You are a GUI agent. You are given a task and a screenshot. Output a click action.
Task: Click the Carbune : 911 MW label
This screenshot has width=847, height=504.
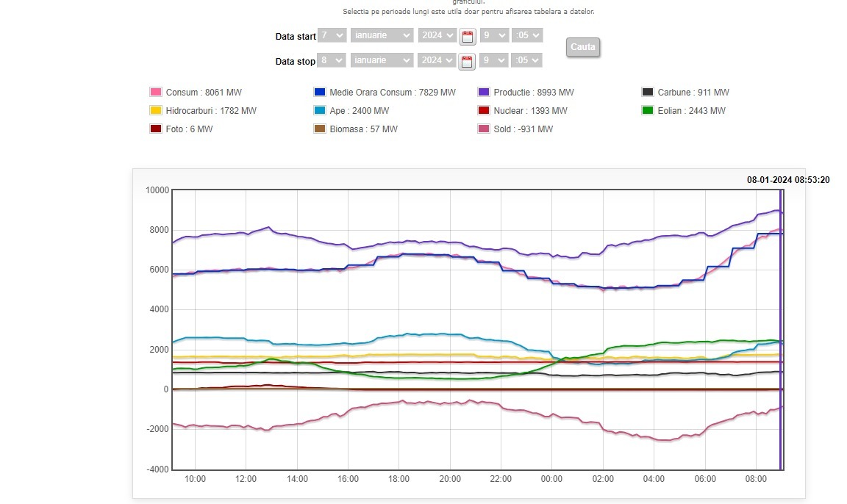[x=693, y=93]
